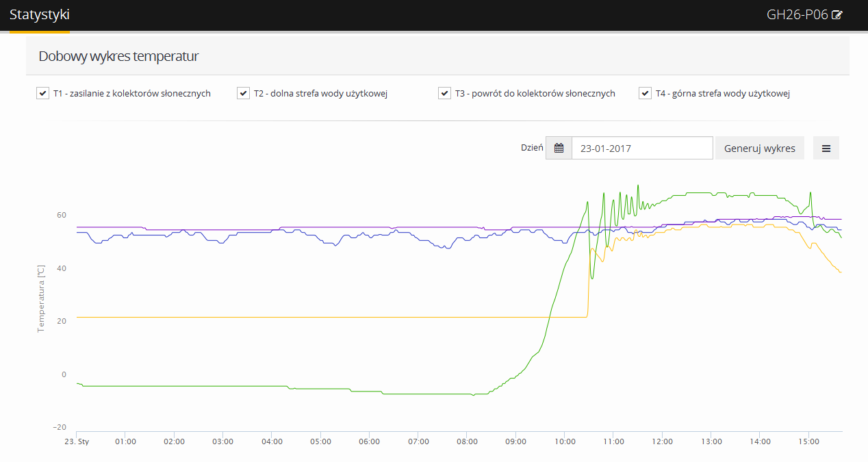868x462 pixels.
Task: Hide T4 górna strefa wody series
Action: pos(645,93)
